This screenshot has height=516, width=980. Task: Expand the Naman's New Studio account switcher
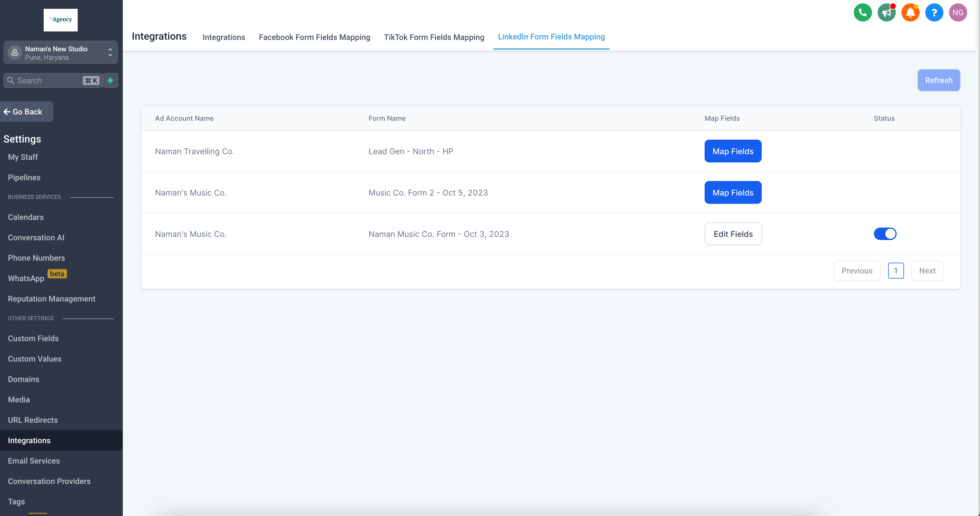[x=60, y=52]
